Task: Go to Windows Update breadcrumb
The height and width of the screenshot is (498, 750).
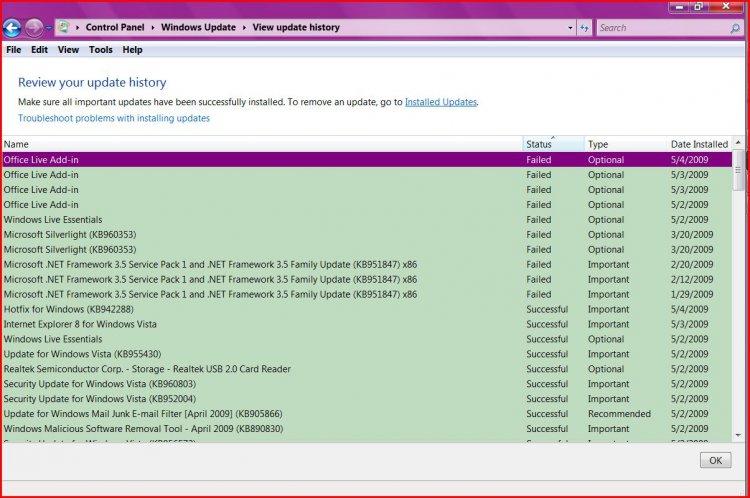Action: pos(198,27)
